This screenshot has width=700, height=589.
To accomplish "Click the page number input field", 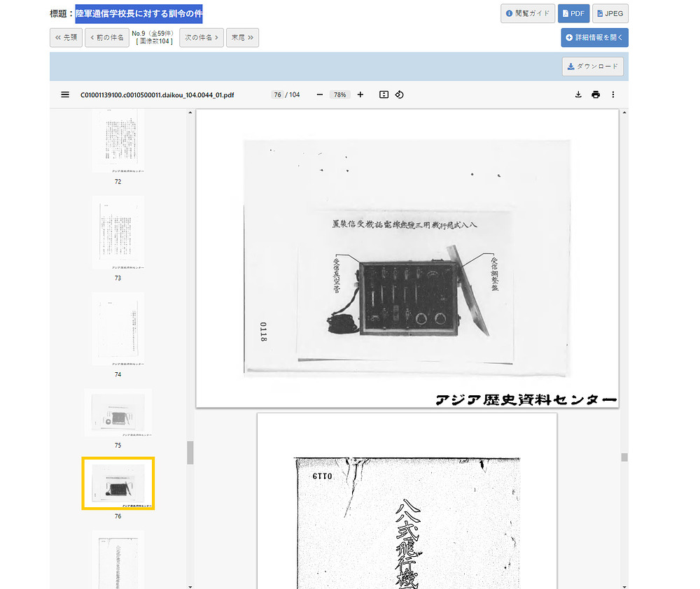I will [x=277, y=94].
